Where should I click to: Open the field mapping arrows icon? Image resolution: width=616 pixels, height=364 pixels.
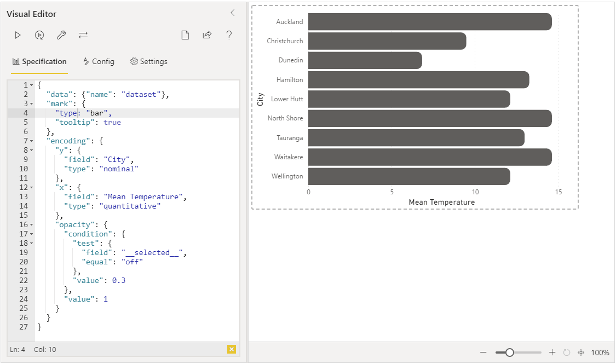[x=83, y=36]
